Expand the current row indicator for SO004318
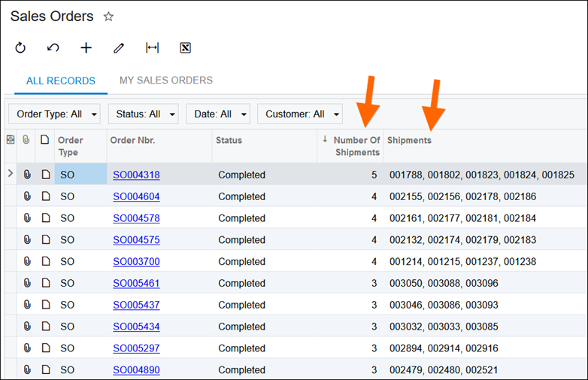This screenshot has width=588, height=380. [11, 173]
